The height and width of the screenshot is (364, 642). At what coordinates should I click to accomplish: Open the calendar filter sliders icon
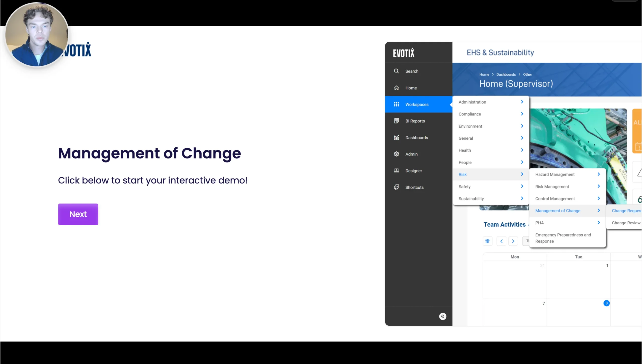pyautogui.click(x=487, y=241)
